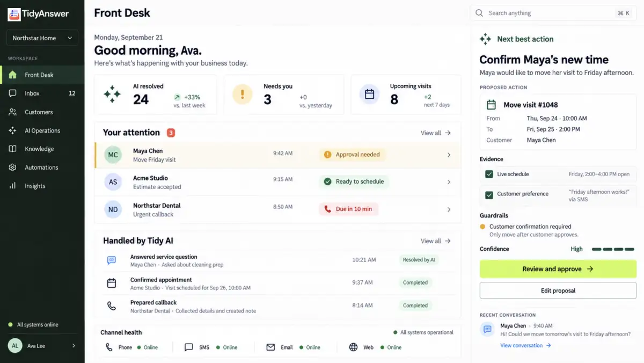Open the Knowledge section
Screen dimensions: 644x363
tap(42, 149)
